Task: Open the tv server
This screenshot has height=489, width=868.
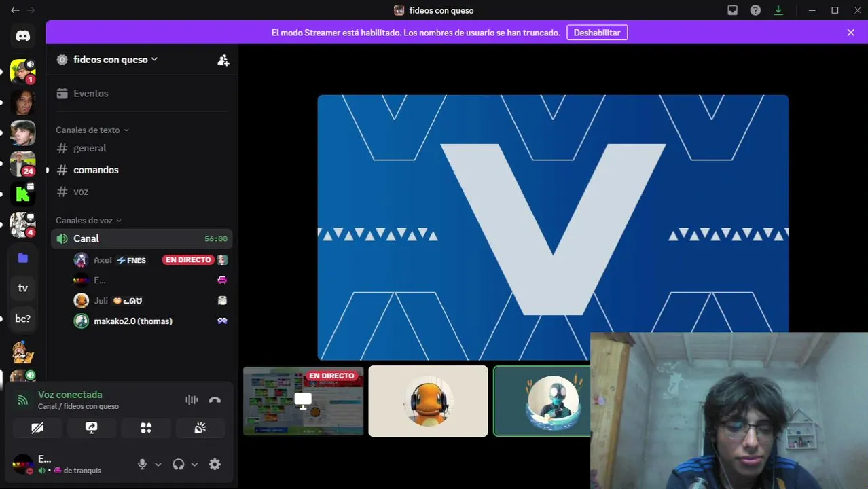Action: click(22, 288)
